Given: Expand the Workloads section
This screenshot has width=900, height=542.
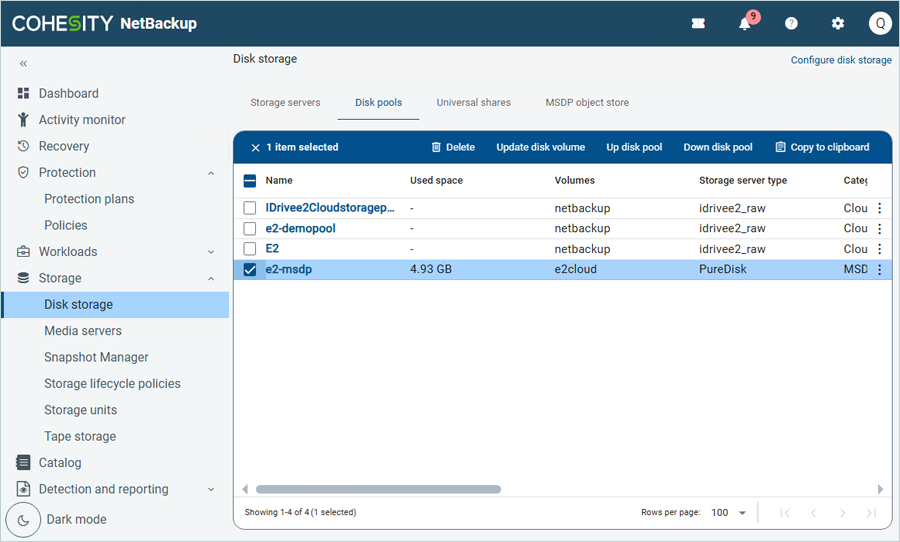Looking at the screenshot, I should point(211,252).
